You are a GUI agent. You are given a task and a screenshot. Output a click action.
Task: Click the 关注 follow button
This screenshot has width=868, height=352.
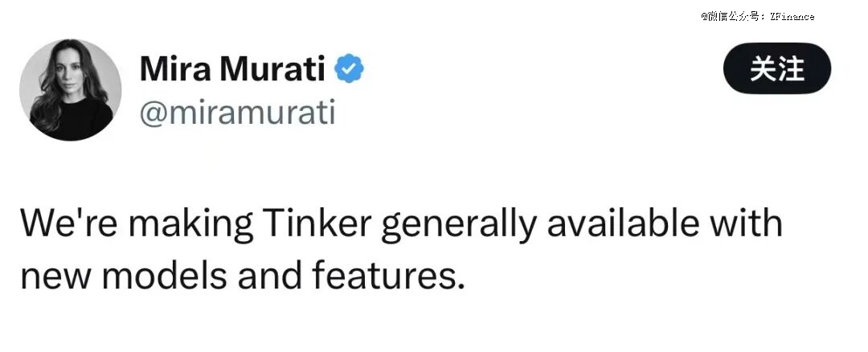coord(776,70)
